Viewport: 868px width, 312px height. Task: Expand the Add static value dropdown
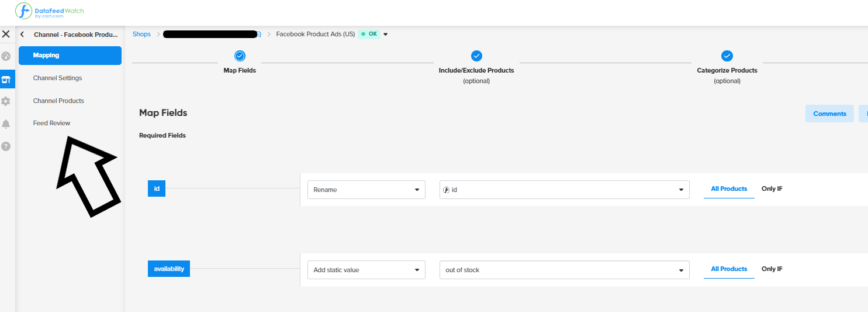[366, 270]
